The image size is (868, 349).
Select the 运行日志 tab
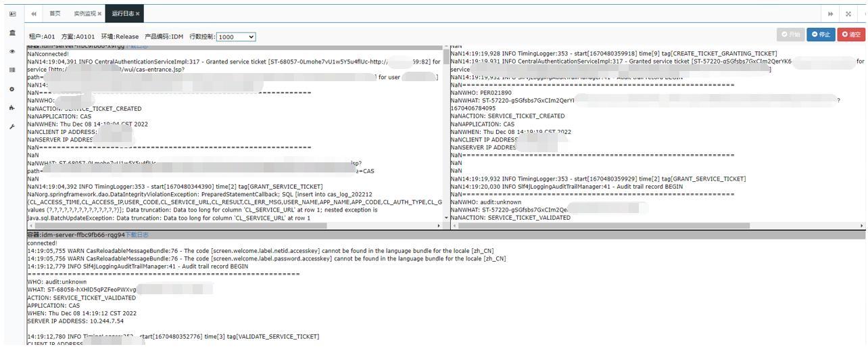(125, 14)
